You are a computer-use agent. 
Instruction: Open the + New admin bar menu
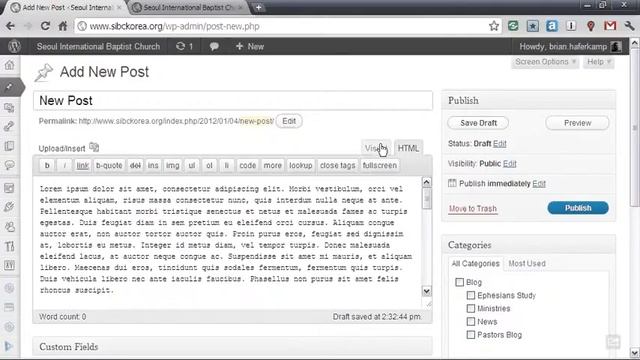pos(250,47)
